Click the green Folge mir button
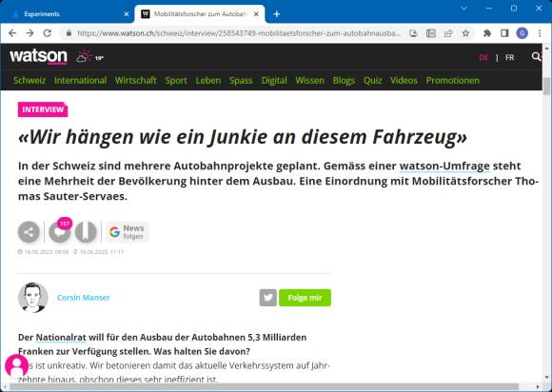 tap(305, 298)
